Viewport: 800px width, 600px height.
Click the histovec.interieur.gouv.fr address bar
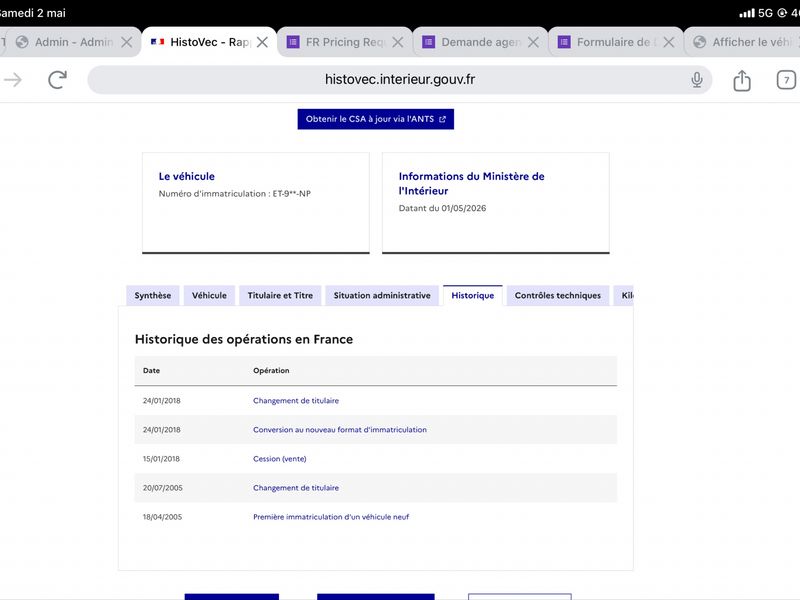(x=399, y=80)
